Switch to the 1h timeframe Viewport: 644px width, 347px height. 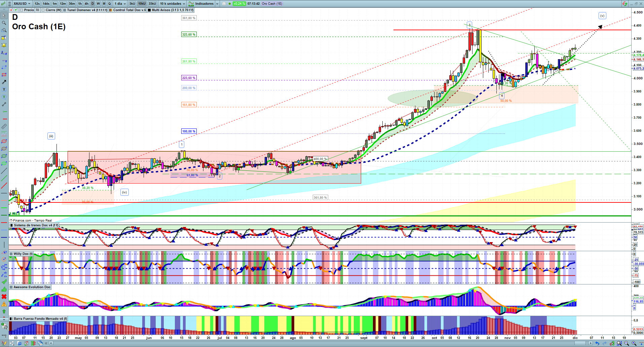(x=80, y=4)
